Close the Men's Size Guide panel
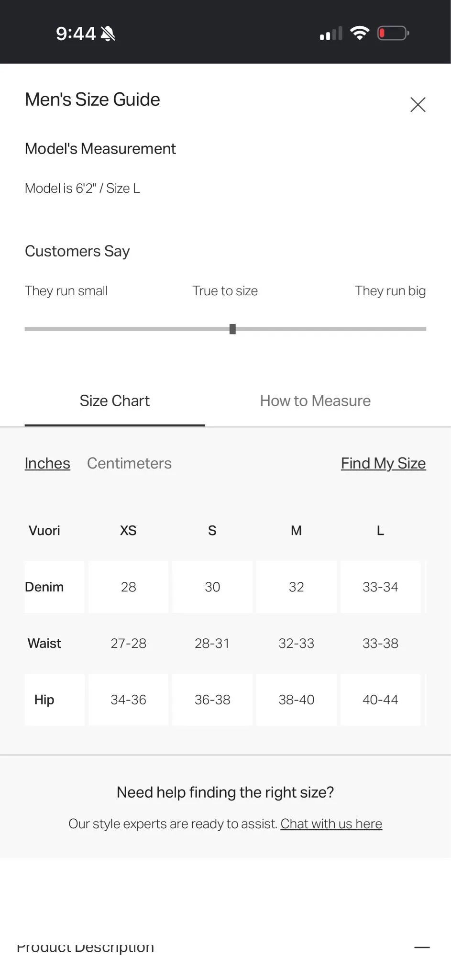 click(x=418, y=104)
